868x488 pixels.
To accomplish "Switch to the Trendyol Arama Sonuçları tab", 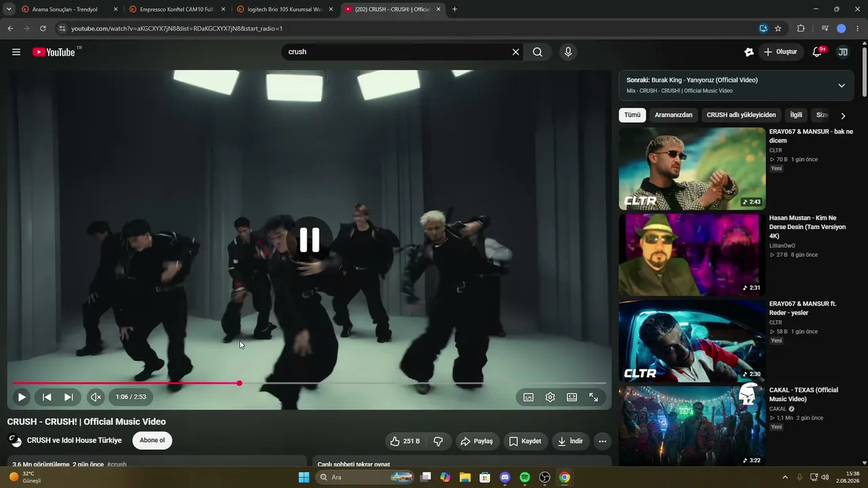I will pos(69,9).
